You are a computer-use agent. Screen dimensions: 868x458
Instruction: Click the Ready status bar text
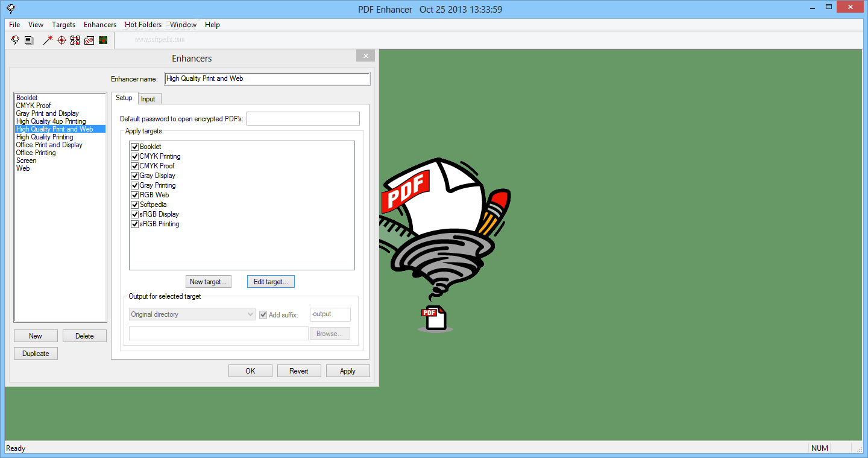point(16,448)
